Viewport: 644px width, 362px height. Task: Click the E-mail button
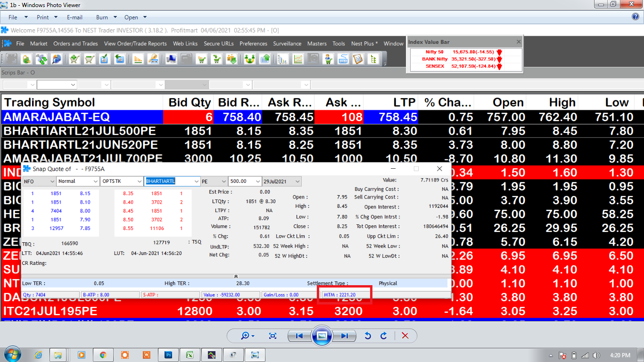74,17
